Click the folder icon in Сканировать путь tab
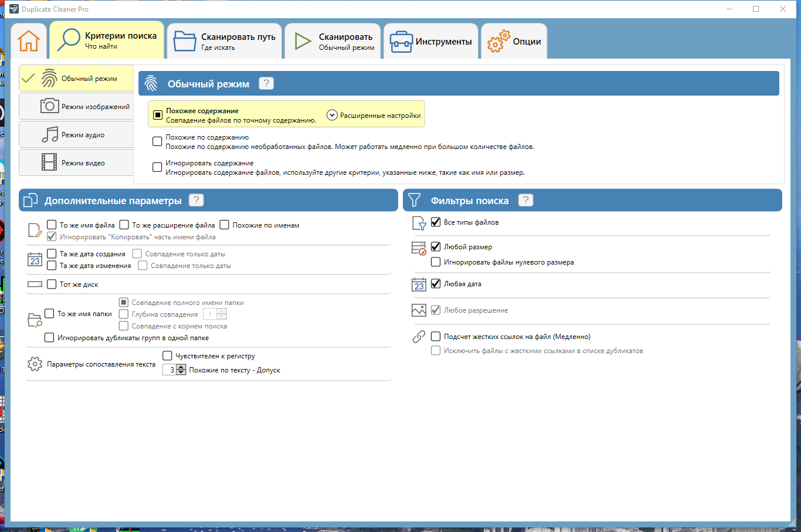The width and height of the screenshot is (801, 532). coord(185,41)
